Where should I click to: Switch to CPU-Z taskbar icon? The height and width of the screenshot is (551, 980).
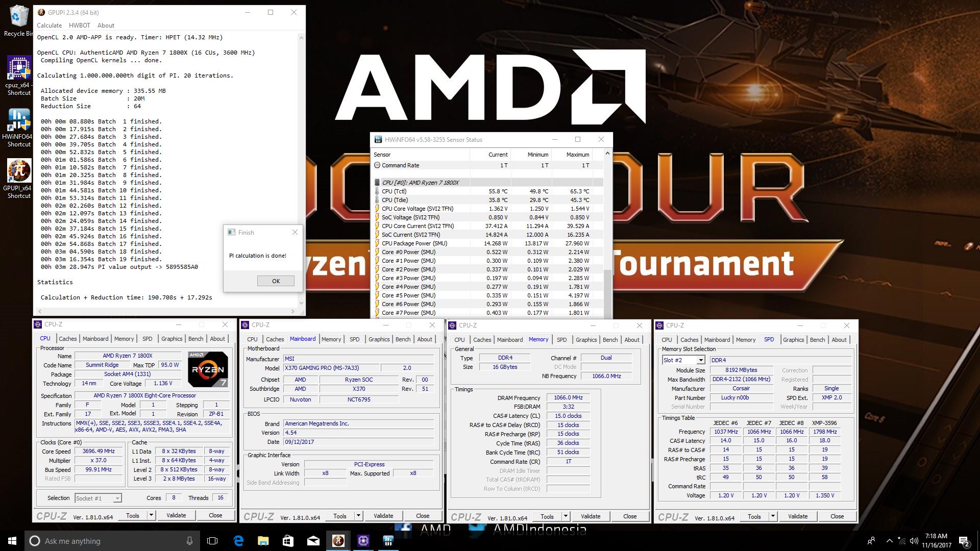pos(363,541)
